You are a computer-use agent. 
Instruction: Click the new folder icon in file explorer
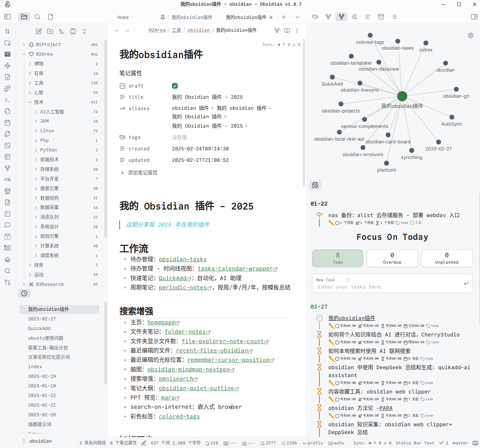50,31
